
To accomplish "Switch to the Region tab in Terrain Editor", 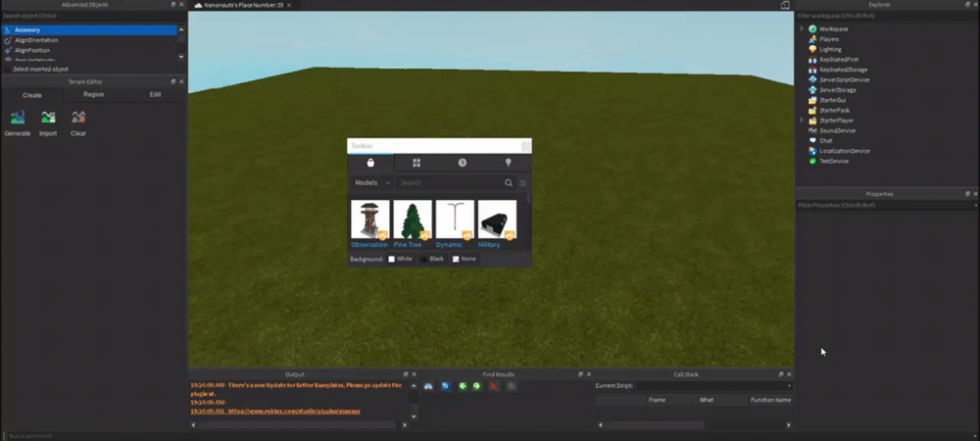I will point(94,95).
